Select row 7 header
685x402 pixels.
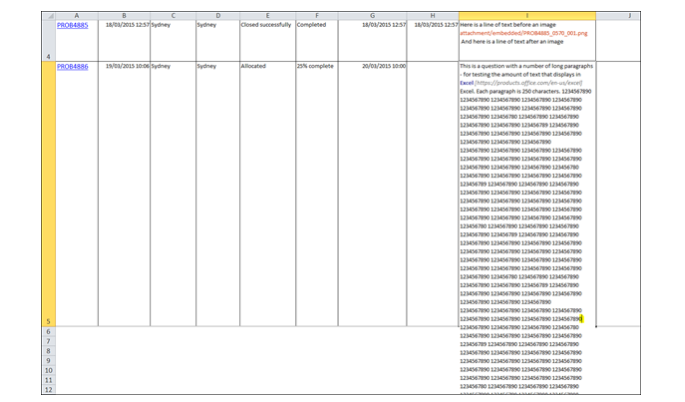(49, 341)
